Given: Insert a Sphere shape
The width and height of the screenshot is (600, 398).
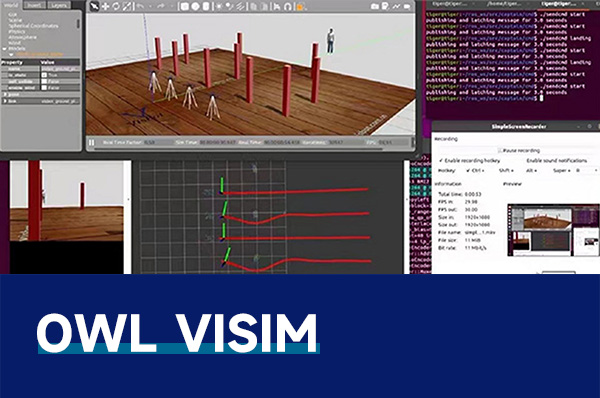Looking at the screenshot, I should pos(196,6).
